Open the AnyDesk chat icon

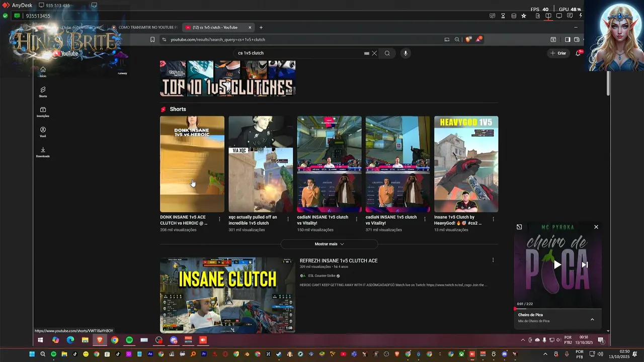pyautogui.click(x=570, y=16)
